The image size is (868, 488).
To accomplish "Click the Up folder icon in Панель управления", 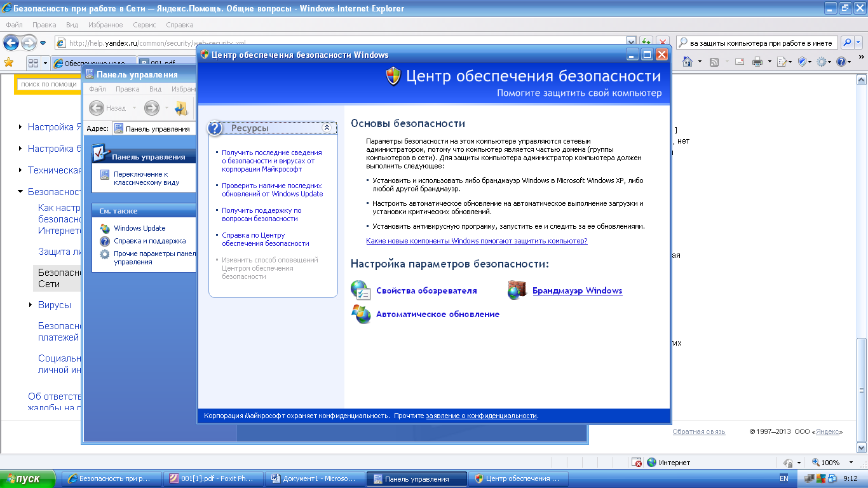I will click(182, 108).
